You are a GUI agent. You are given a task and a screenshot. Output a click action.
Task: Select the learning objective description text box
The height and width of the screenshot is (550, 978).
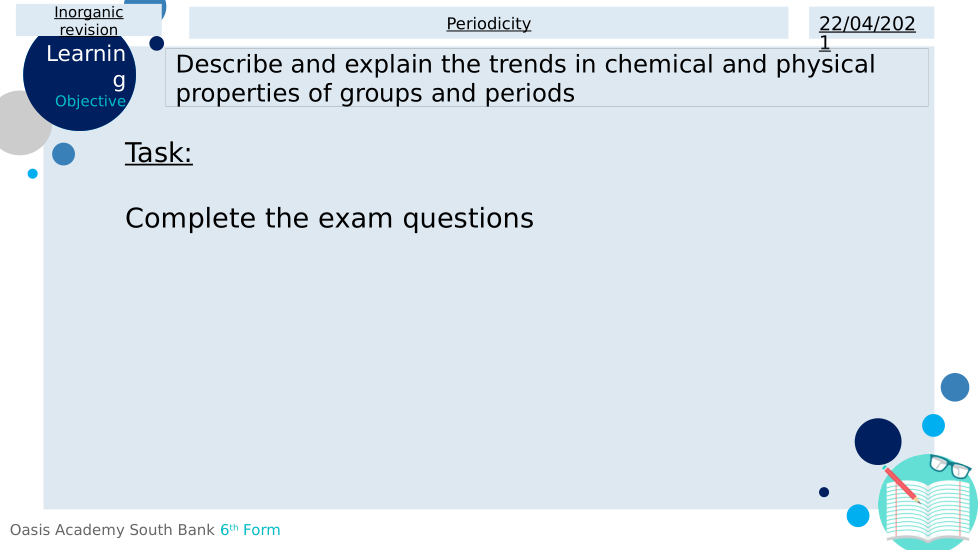tap(546, 78)
